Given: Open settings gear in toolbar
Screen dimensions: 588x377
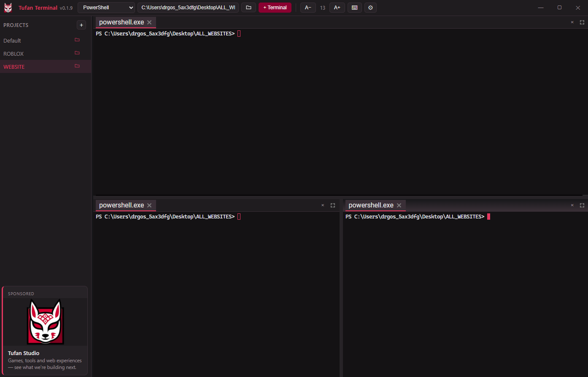Looking at the screenshot, I should (370, 8).
